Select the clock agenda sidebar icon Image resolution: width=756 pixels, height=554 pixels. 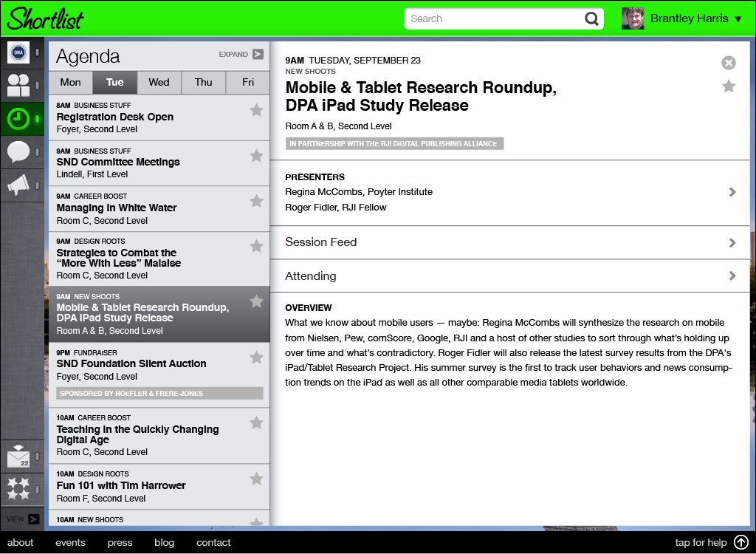[18, 119]
